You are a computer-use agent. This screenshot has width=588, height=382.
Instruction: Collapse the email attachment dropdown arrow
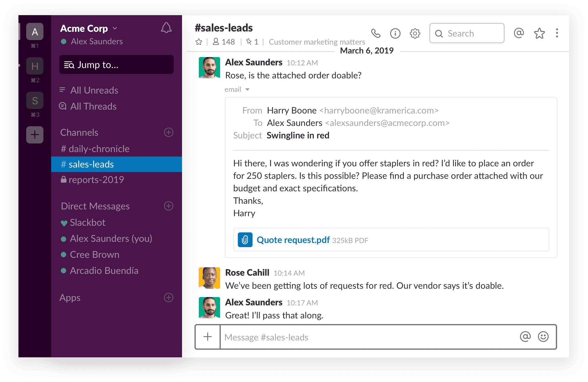pyautogui.click(x=247, y=89)
